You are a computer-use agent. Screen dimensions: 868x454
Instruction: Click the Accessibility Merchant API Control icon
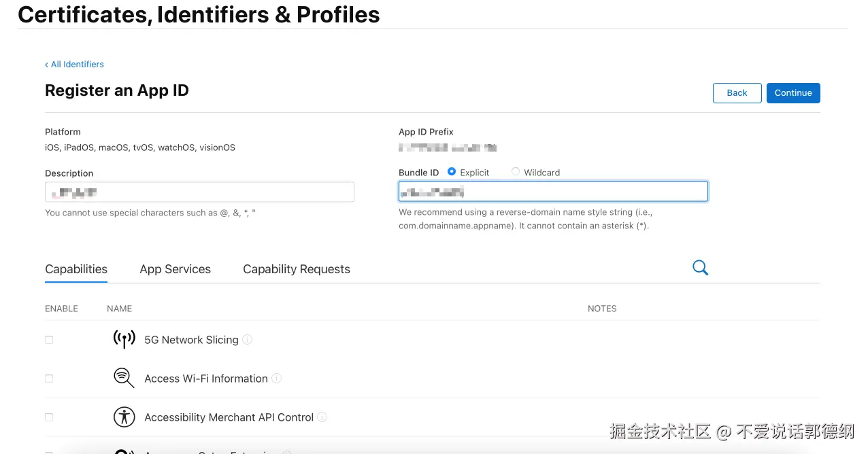click(x=124, y=417)
